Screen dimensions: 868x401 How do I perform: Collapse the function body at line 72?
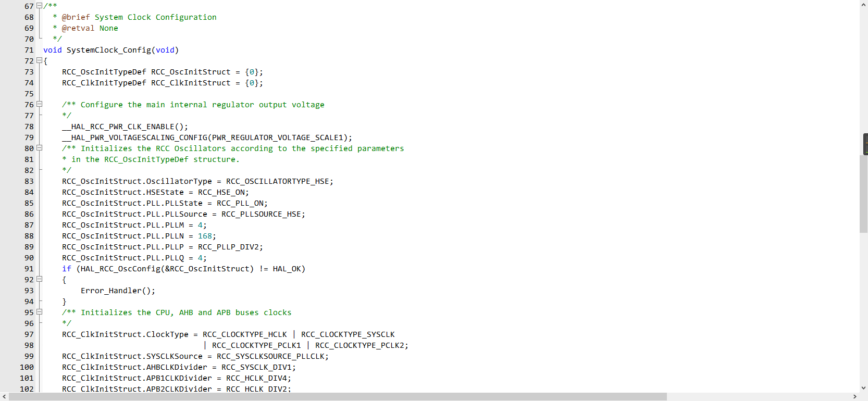click(39, 60)
